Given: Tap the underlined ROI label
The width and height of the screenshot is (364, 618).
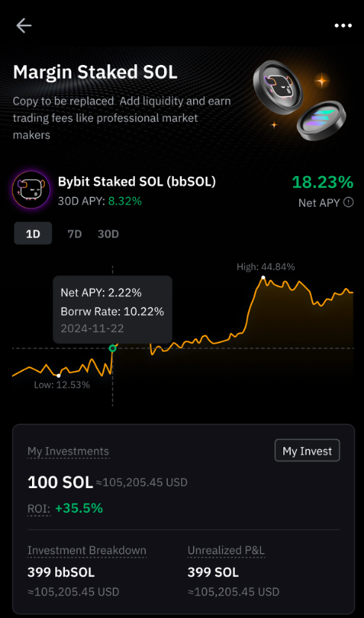Looking at the screenshot, I should (x=39, y=509).
